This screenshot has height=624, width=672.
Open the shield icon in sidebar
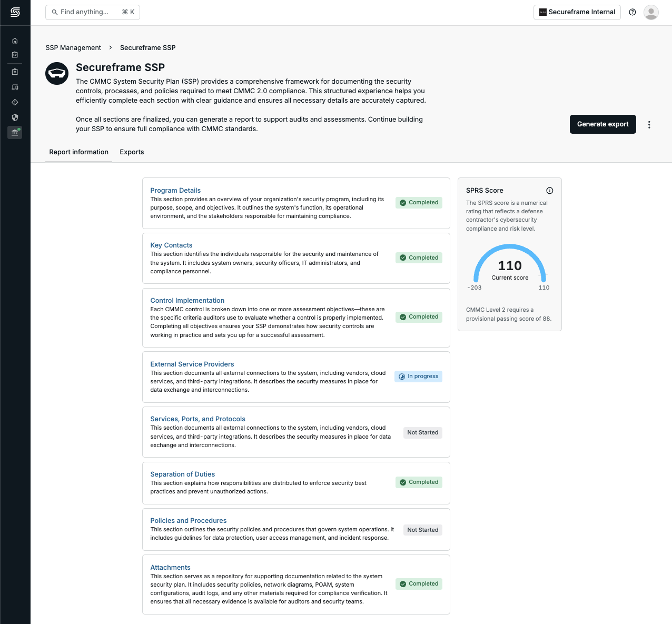[15, 117]
